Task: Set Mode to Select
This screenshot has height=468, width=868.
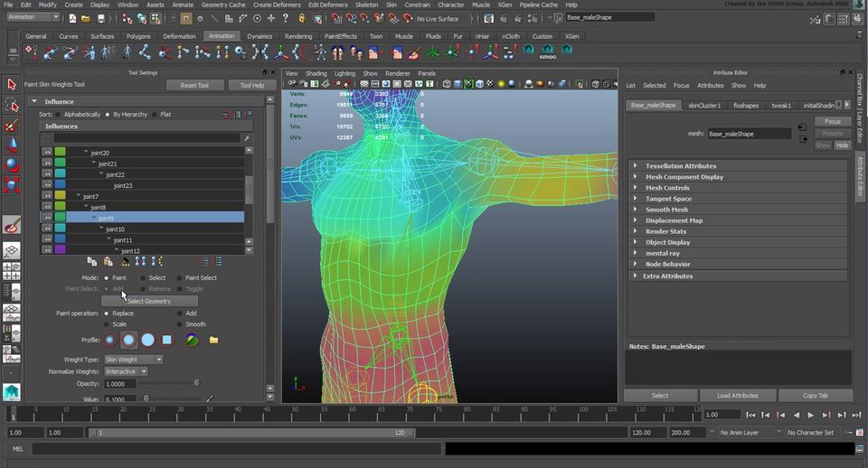Action: pos(143,277)
